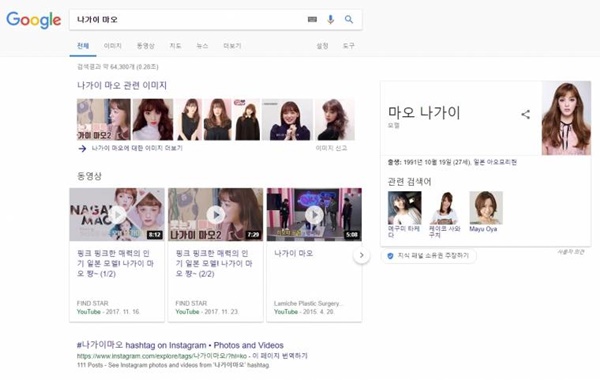Click the 관련 검색어 heading

409,181
